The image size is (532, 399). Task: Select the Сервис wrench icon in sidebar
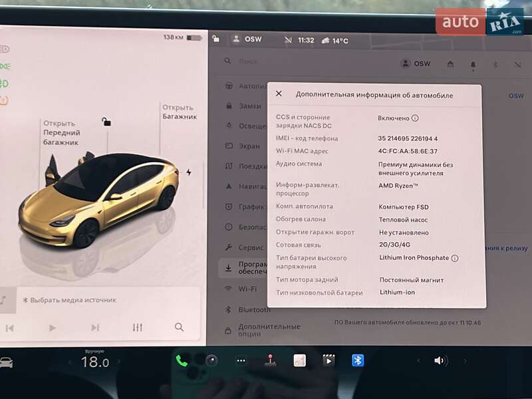pyautogui.click(x=229, y=247)
